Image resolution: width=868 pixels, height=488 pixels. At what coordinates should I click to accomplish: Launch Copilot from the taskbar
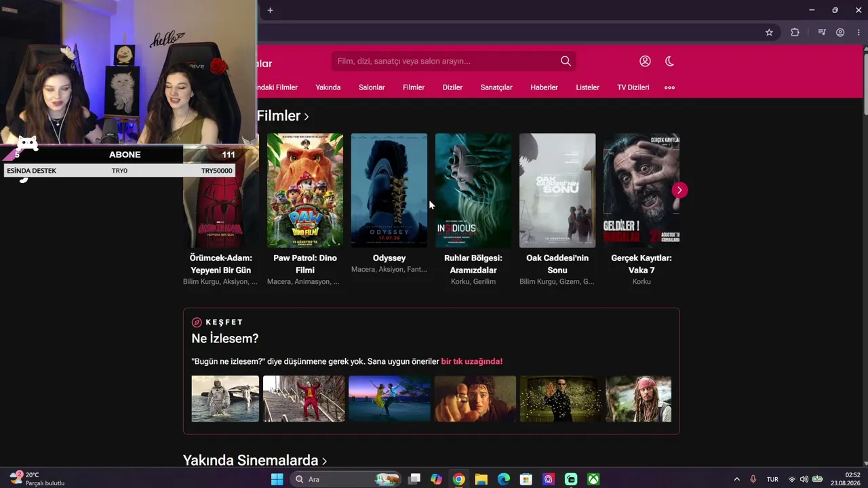(436, 479)
